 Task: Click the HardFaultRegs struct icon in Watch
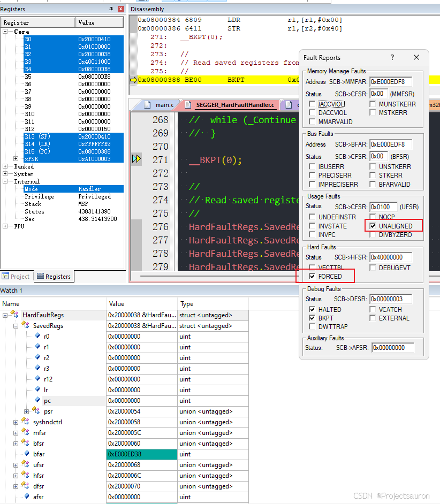[x=14, y=315]
